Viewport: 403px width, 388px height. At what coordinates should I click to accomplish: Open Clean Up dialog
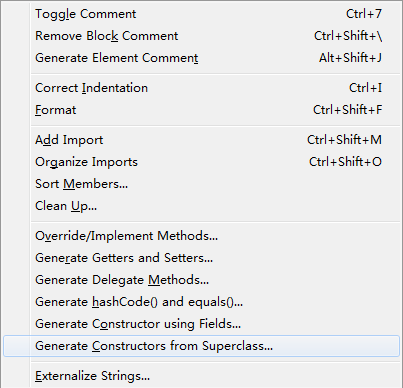point(201,206)
